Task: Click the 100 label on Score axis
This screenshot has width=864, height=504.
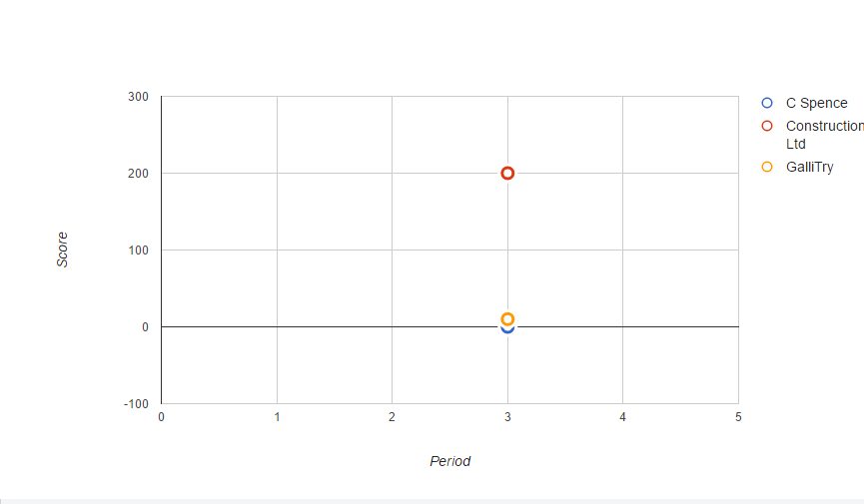Action: click(x=138, y=251)
